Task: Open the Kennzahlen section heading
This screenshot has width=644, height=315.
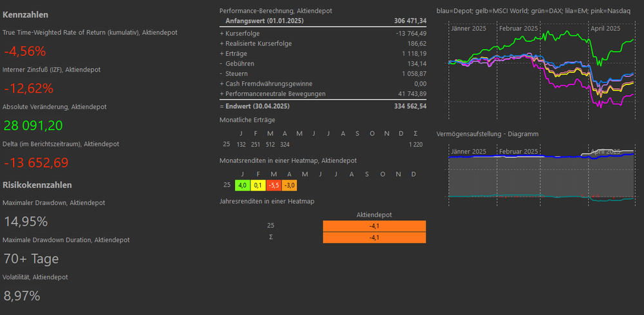Action: pos(25,14)
